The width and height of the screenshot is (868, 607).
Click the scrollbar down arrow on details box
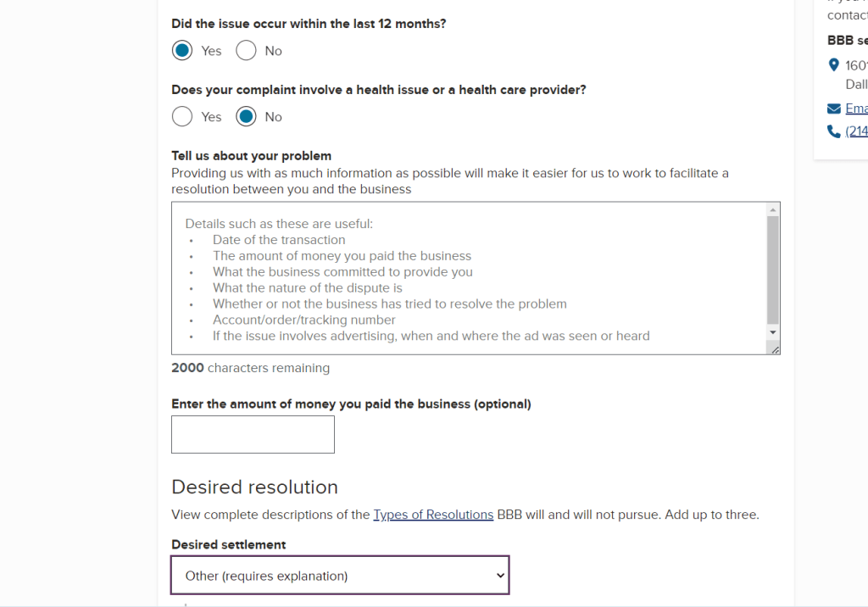coord(773,331)
